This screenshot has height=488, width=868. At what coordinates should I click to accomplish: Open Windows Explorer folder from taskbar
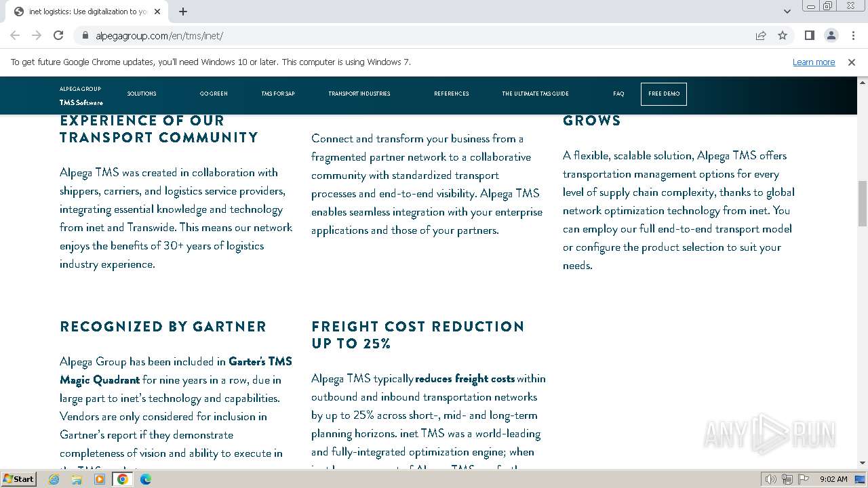[77, 479]
